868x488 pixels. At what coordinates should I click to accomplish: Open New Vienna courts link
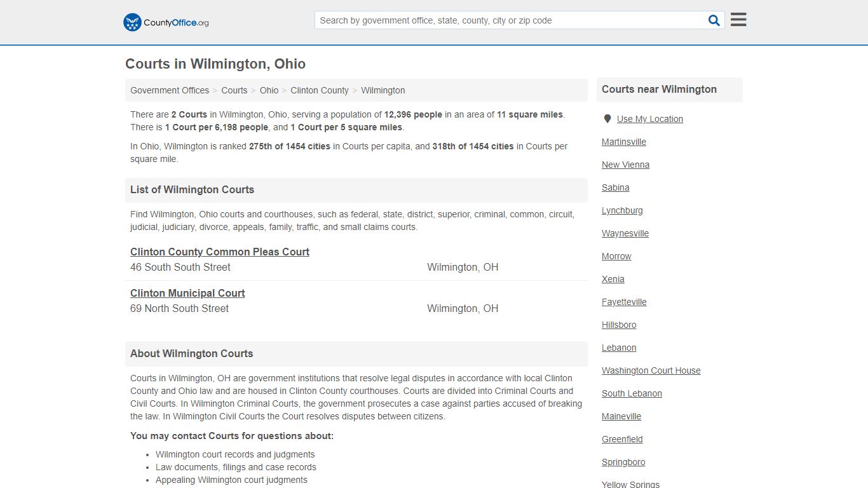[625, 165]
